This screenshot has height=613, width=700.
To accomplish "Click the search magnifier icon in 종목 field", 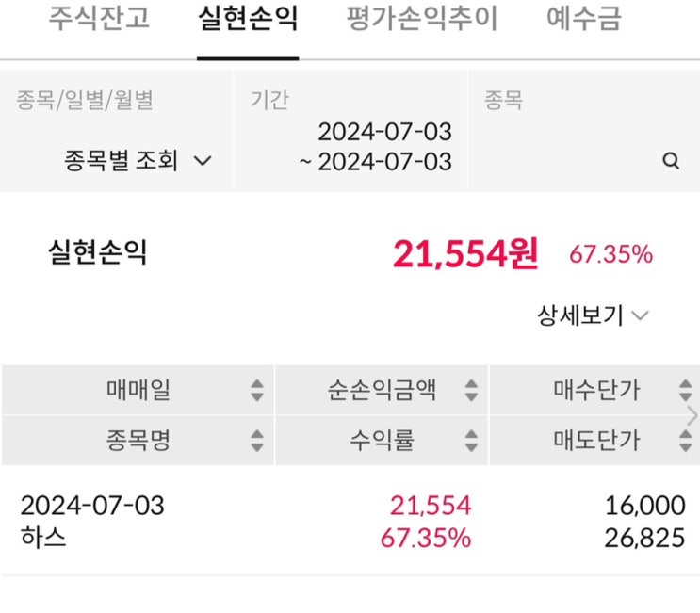I will click(671, 161).
